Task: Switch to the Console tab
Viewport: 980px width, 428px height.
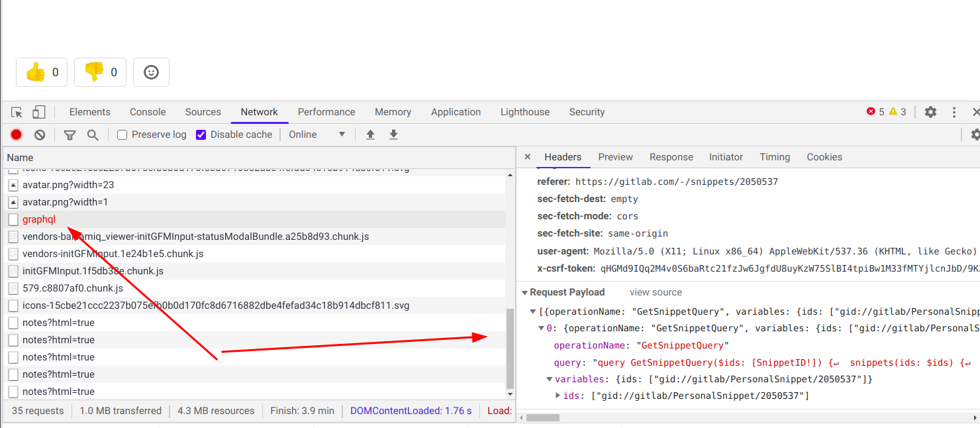Action: click(x=148, y=112)
